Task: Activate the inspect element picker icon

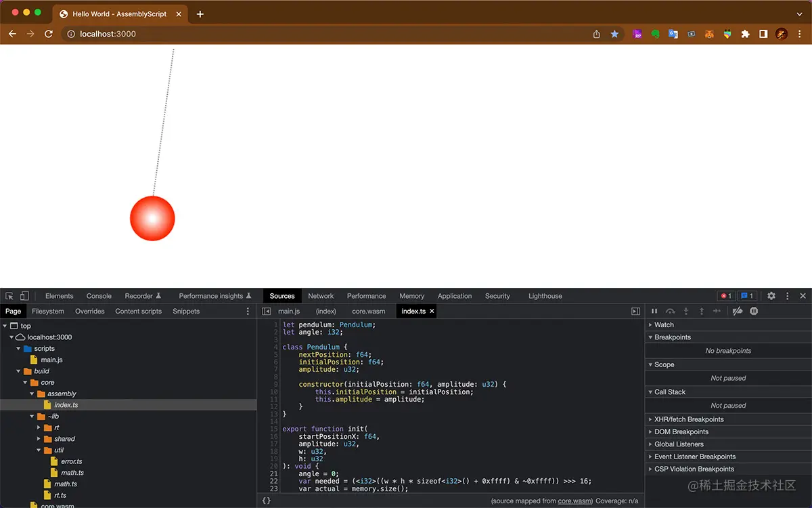Action: click(x=9, y=296)
